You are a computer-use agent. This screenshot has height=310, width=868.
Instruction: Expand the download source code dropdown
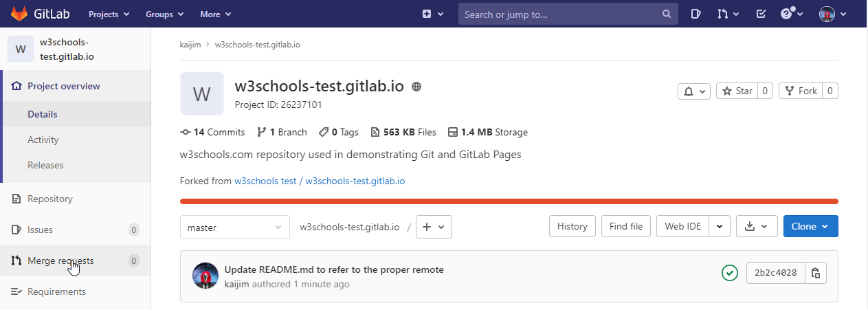click(756, 226)
